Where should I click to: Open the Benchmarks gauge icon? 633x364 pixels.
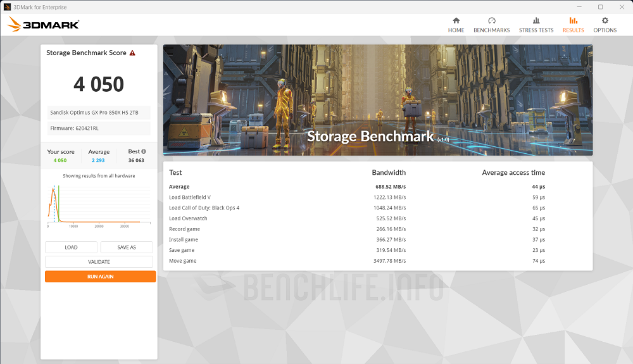[x=491, y=21]
